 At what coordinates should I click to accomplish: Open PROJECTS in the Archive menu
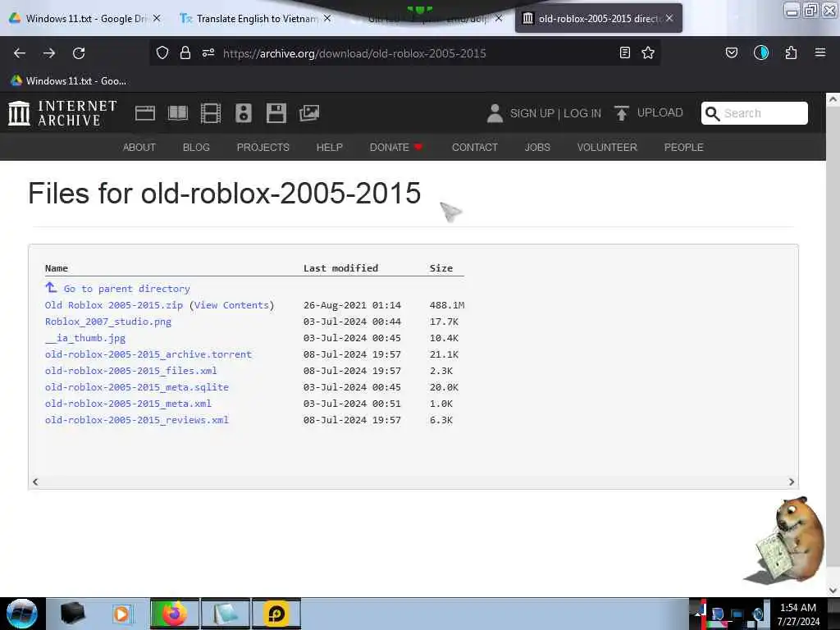263,148
